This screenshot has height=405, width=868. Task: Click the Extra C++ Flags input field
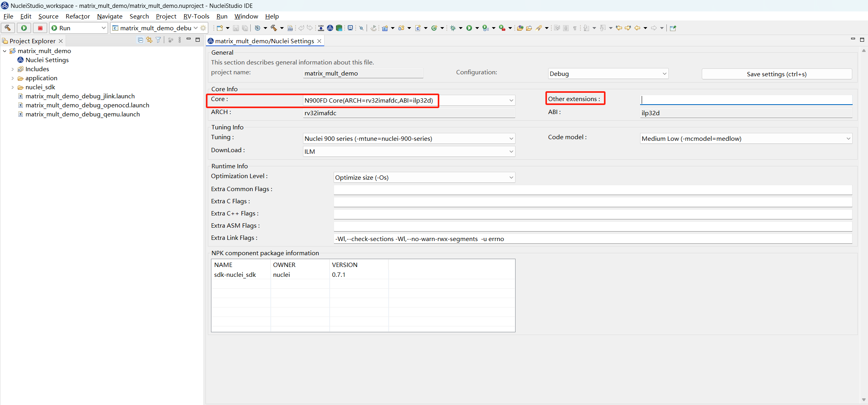593,214
